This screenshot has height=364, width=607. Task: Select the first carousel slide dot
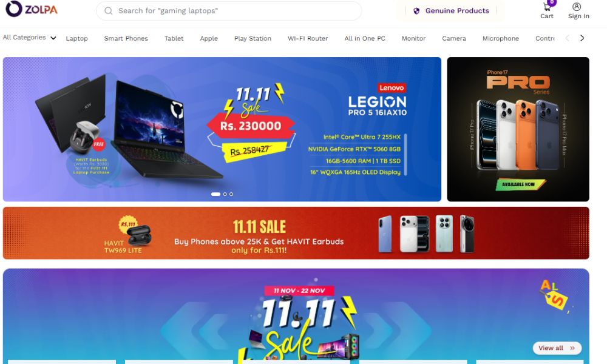click(x=215, y=194)
